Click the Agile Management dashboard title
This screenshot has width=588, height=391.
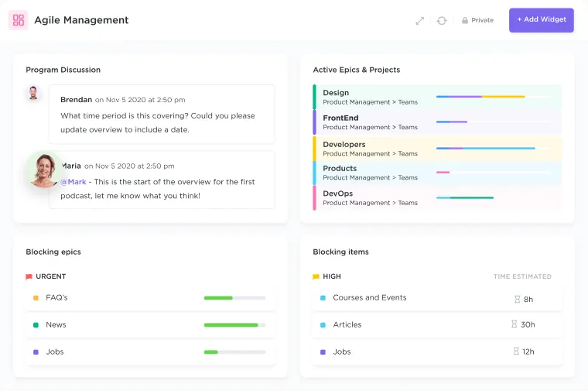(81, 20)
